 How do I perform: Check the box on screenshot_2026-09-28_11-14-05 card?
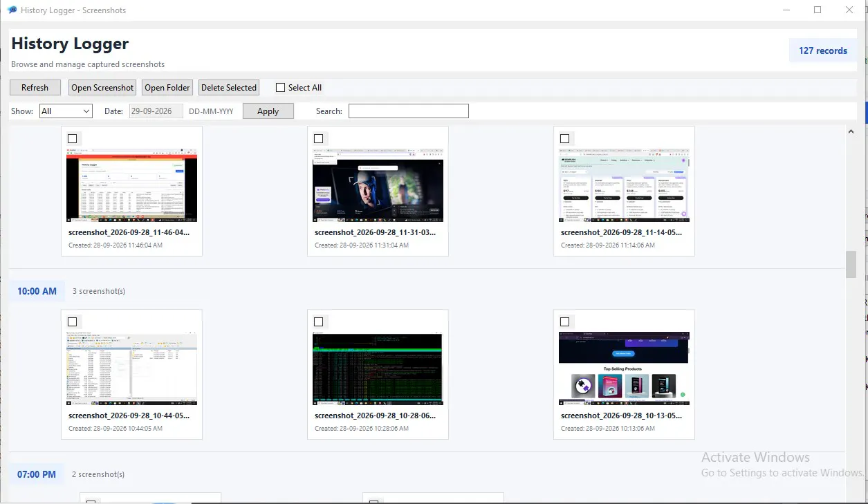pyautogui.click(x=564, y=138)
